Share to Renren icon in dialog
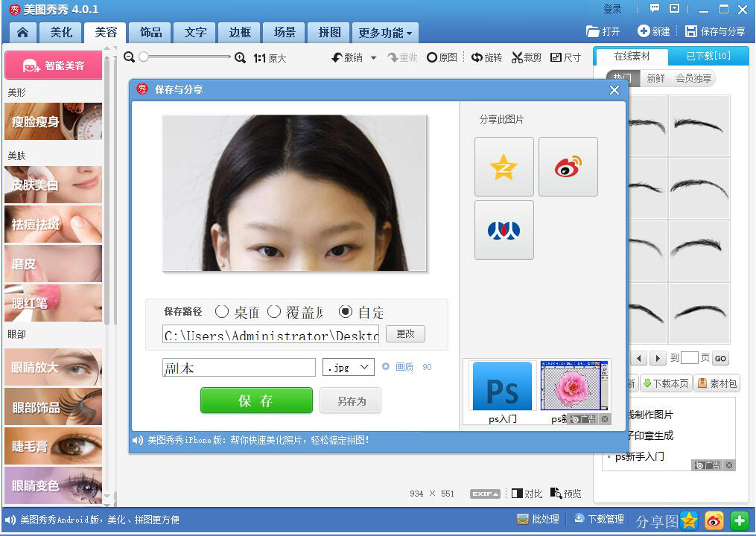 click(504, 230)
